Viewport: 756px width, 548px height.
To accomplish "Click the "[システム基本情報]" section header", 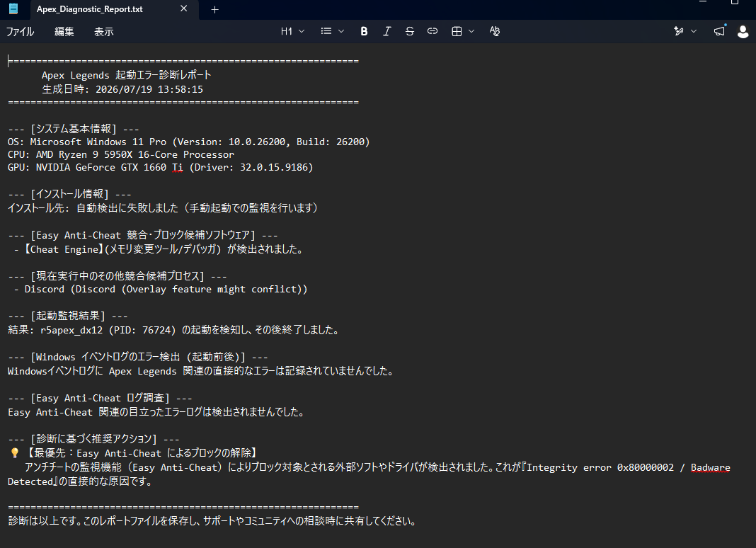I will coord(74,129).
